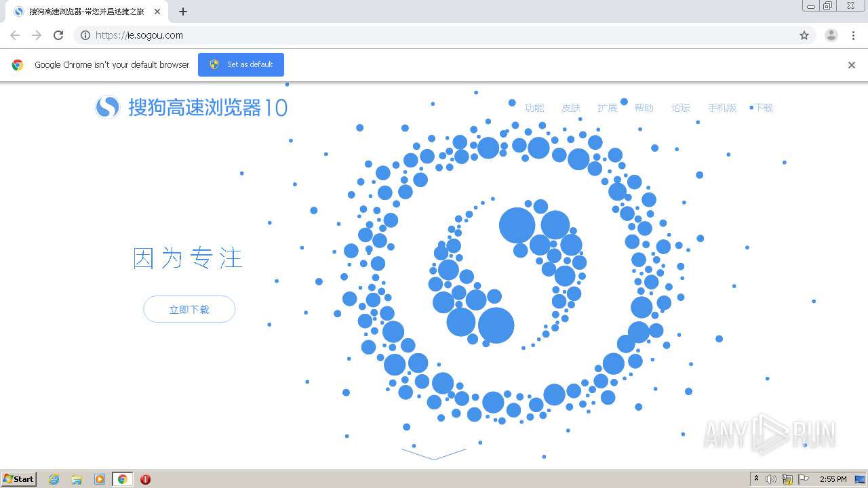Open the 论坛 navigation link
The height and width of the screenshot is (488, 868).
681,108
